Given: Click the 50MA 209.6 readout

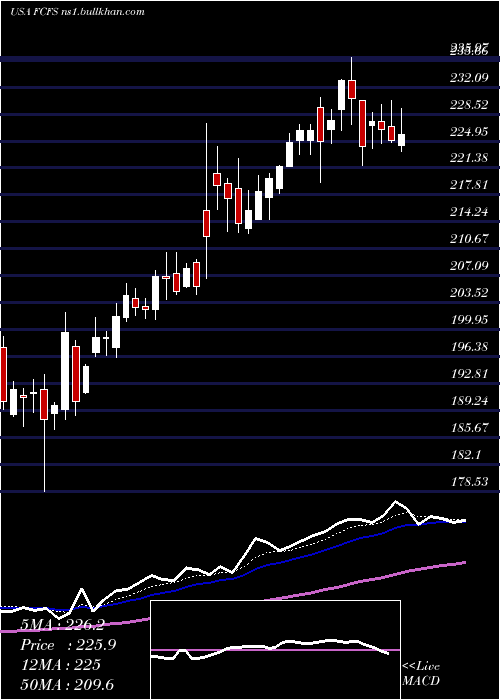Looking at the screenshot, I should coord(67,685).
